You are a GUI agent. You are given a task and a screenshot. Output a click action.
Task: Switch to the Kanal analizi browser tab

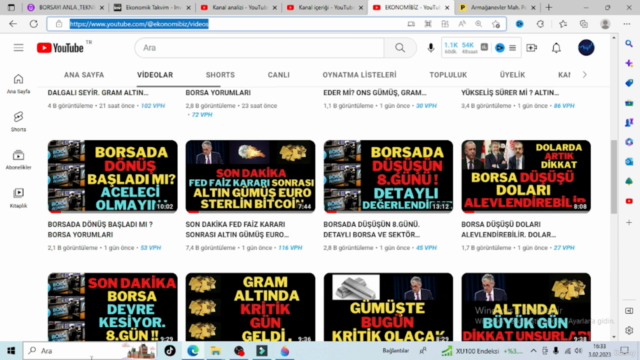click(238, 7)
